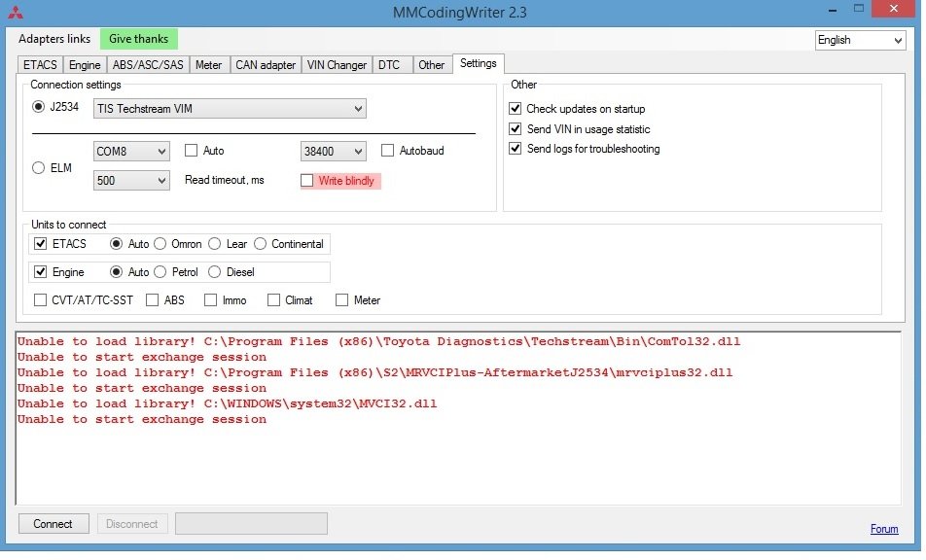Switch to the Meter tab
926x560 pixels.
[x=208, y=65]
